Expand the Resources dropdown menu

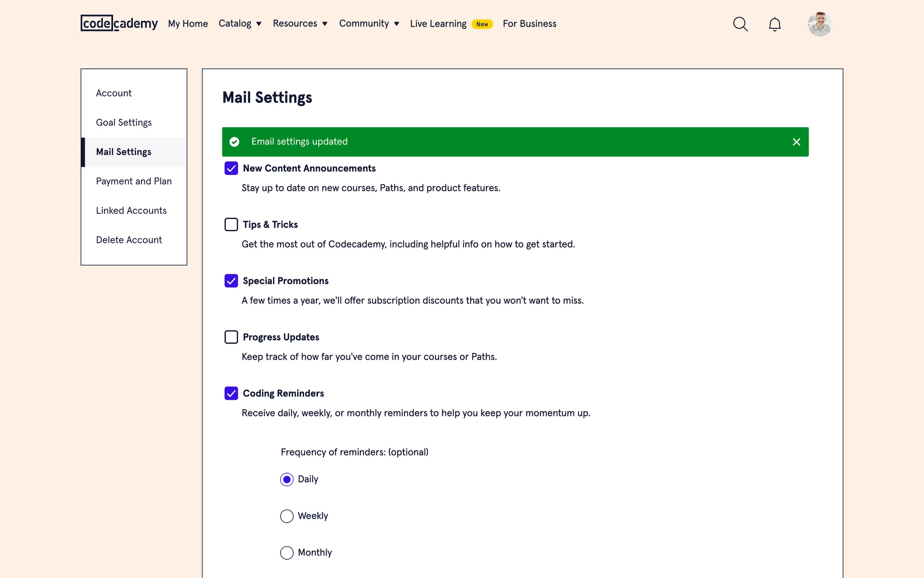(300, 24)
